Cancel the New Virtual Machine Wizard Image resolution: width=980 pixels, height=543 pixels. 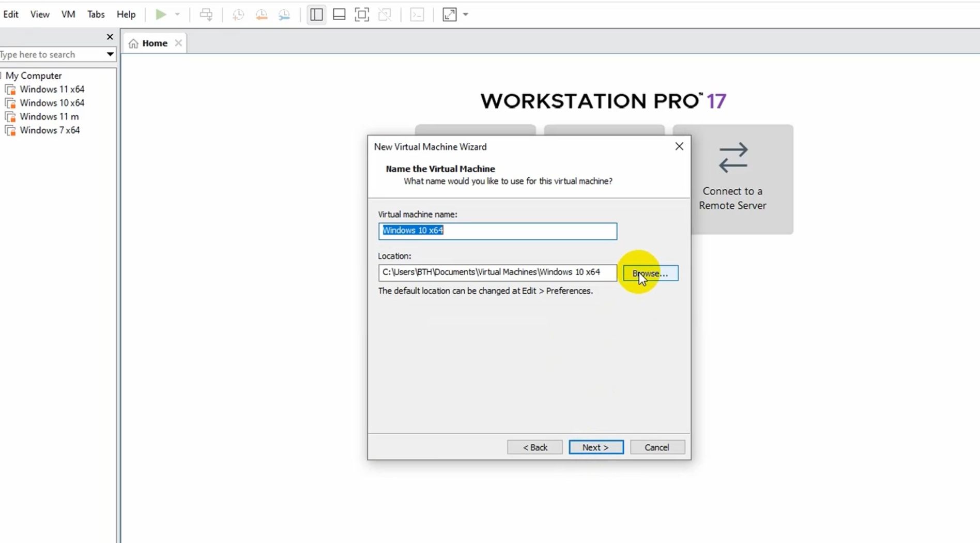click(x=657, y=447)
